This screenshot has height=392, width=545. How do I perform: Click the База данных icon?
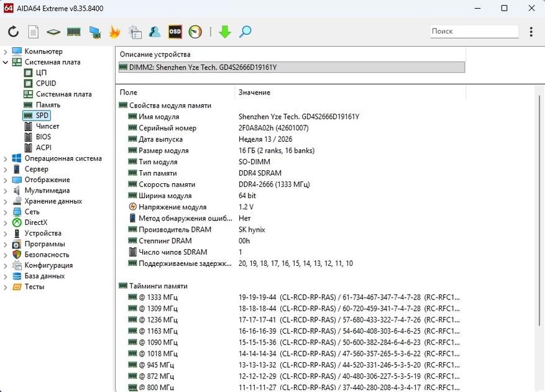tap(17, 276)
